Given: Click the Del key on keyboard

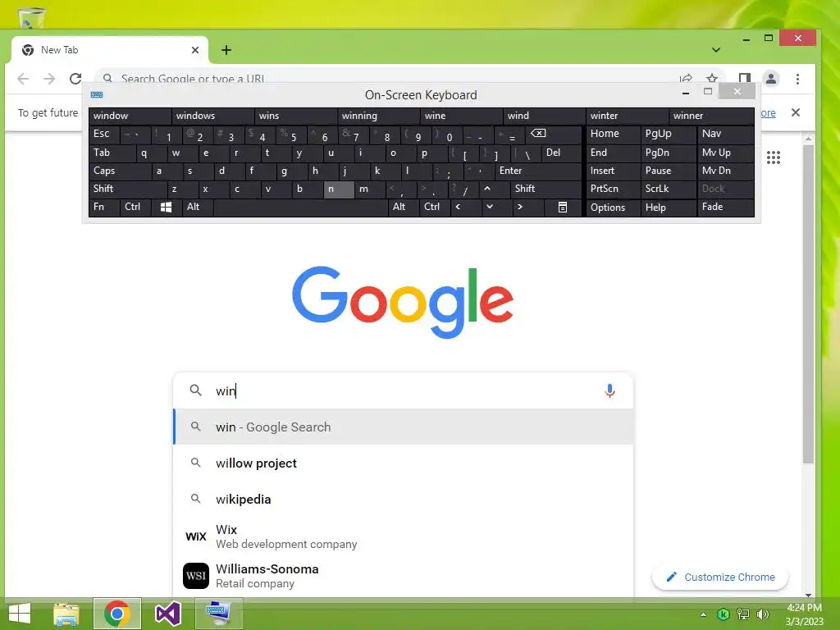Looking at the screenshot, I should tap(561, 153).
